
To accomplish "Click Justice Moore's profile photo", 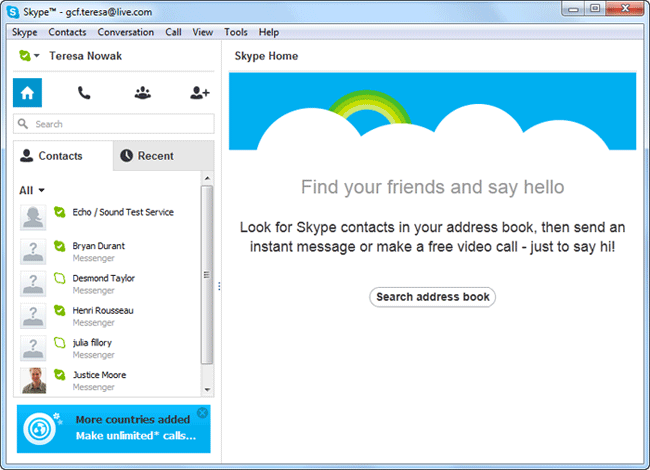I will point(34,380).
